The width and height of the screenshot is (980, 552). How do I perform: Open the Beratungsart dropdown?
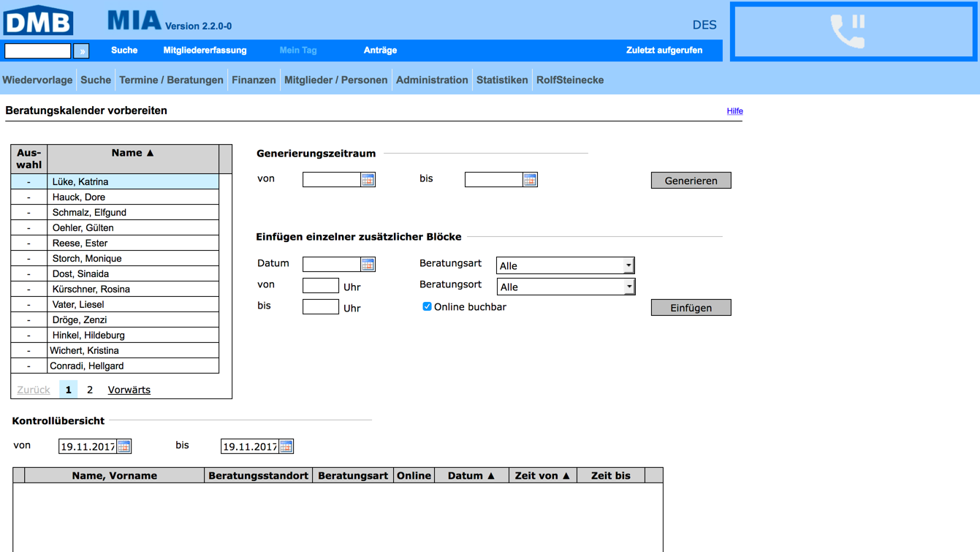[566, 265]
